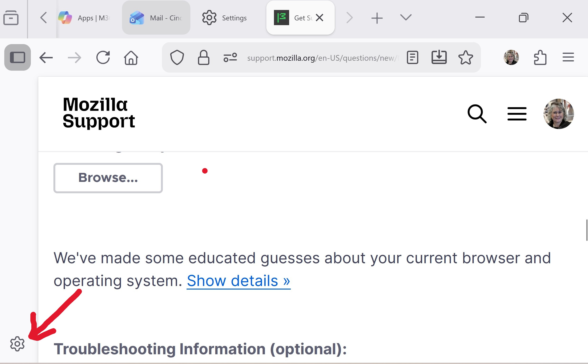
Task: Switch to the Mail tab
Action: [x=156, y=18]
